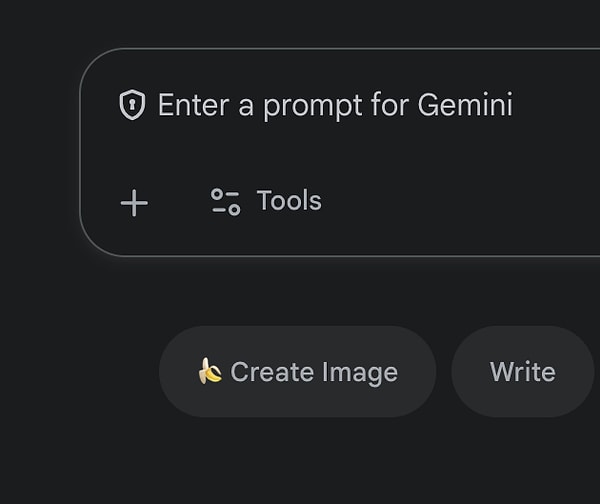
Task: Expand the add-files plus menu
Action: pyautogui.click(x=134, y=203)
